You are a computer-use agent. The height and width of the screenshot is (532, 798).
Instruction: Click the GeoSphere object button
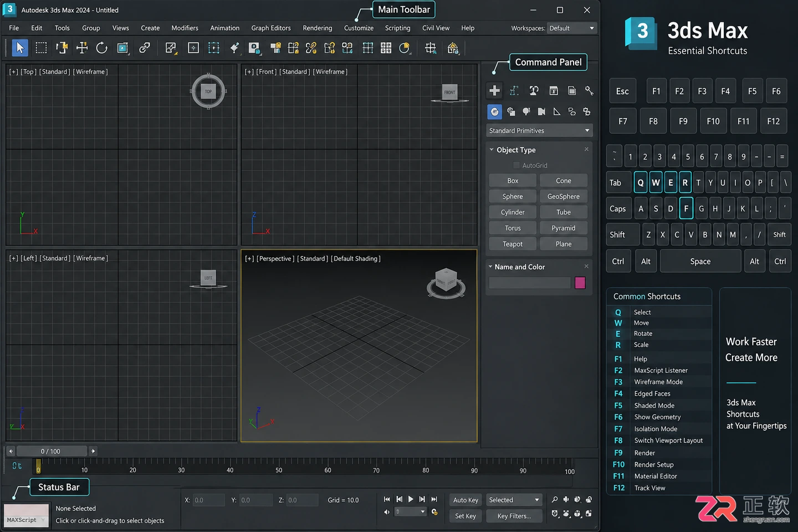(564, 197)
